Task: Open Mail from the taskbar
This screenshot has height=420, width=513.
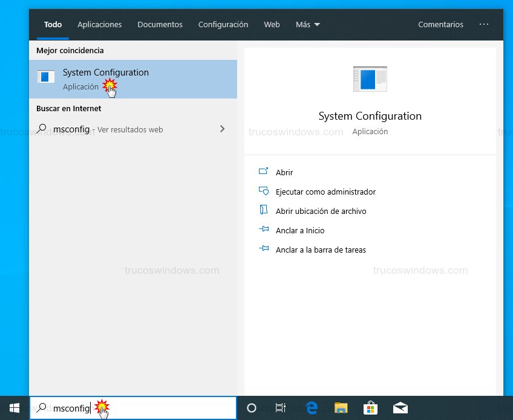Action: click(x=401, y=408)
